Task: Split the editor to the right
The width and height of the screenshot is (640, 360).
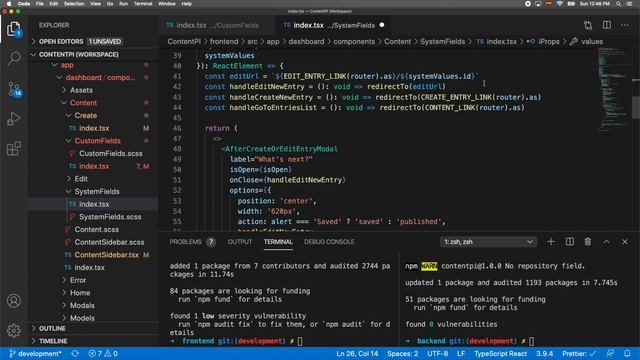Action: (607, 25)
